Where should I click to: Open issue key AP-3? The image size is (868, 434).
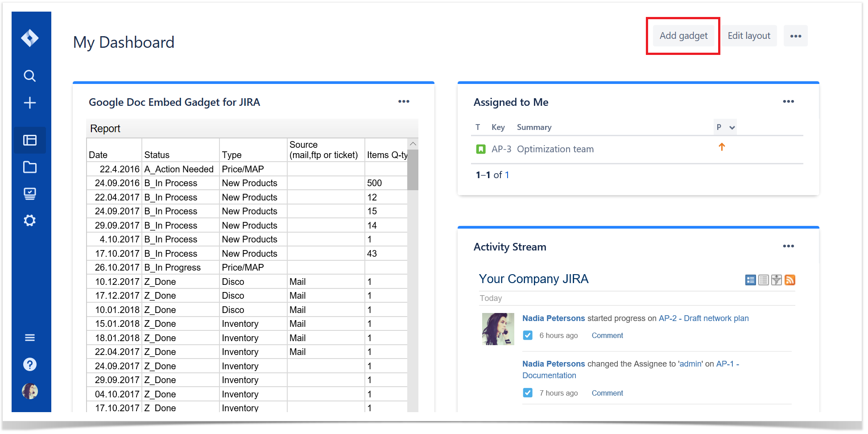coord(501,149)
